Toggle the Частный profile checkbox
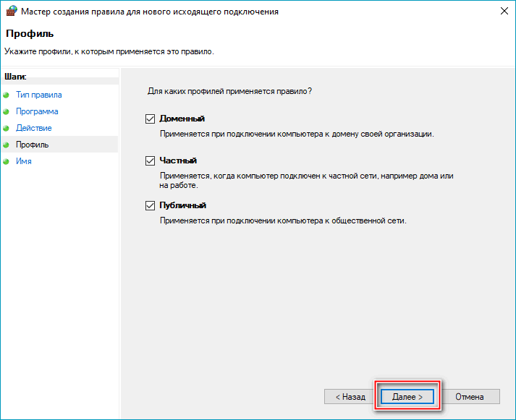 point(151,161)
